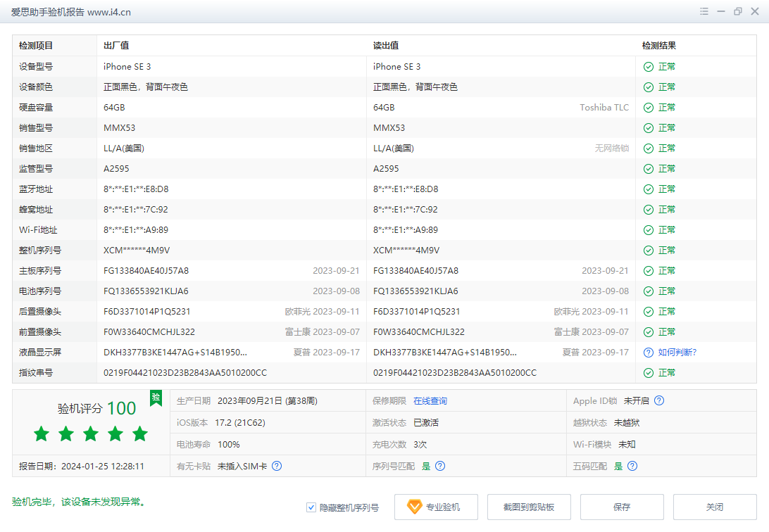Select the 验机完毕，该设备未发现异常 message
The image size is (769, 532).
click(79, 502)
